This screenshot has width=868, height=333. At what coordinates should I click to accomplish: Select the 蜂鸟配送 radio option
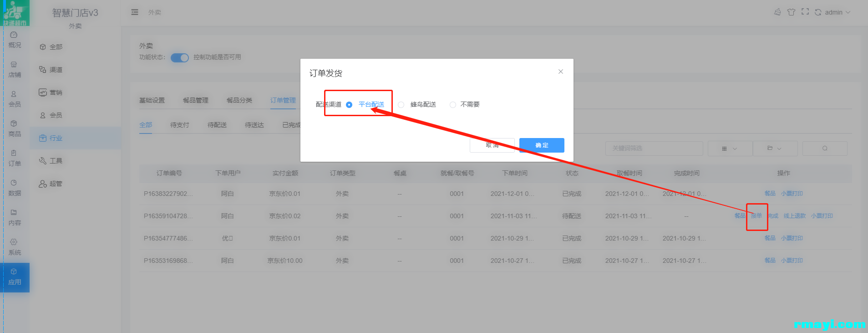pos(401,105)
